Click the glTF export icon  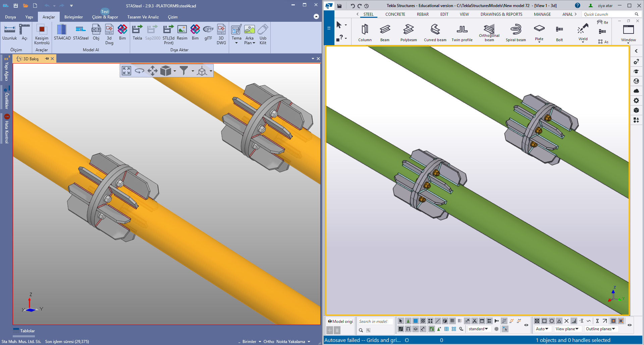208,32
